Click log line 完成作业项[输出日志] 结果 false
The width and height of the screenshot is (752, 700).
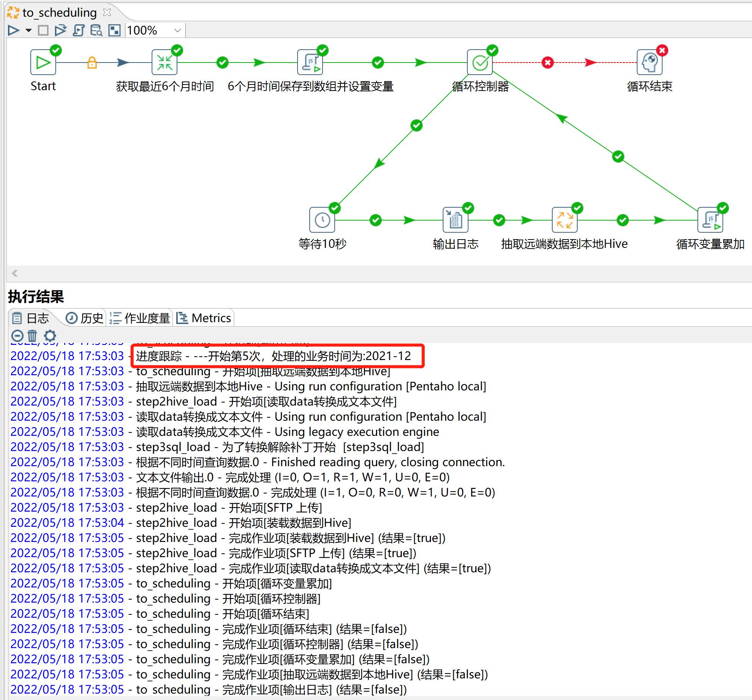(x=208, y=689)
